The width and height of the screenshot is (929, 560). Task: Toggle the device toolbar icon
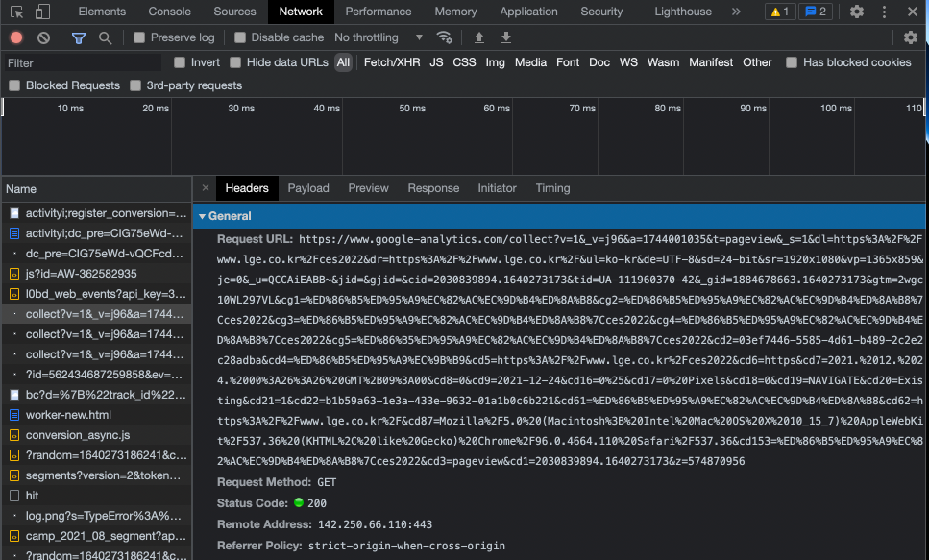(x=42, y=12)
